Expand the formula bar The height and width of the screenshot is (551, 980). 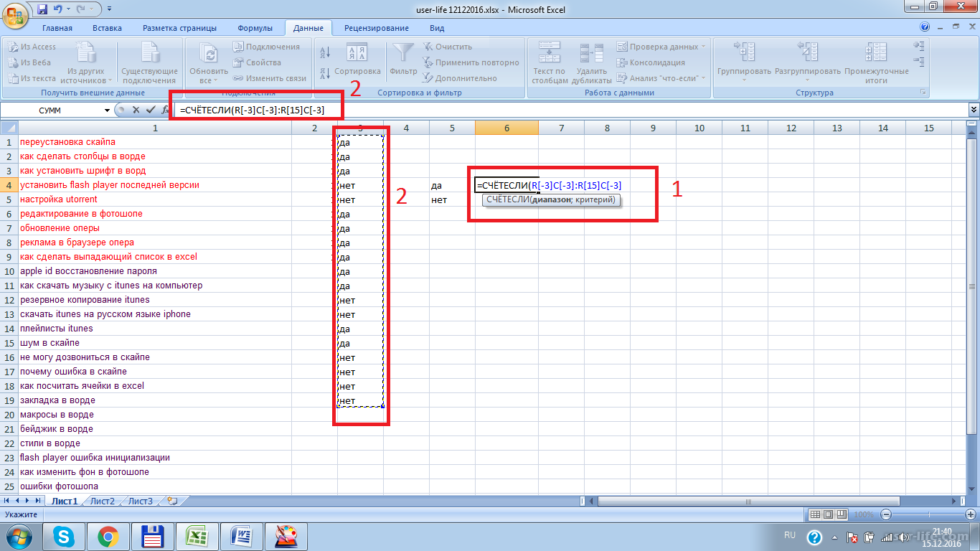point(974,110)
